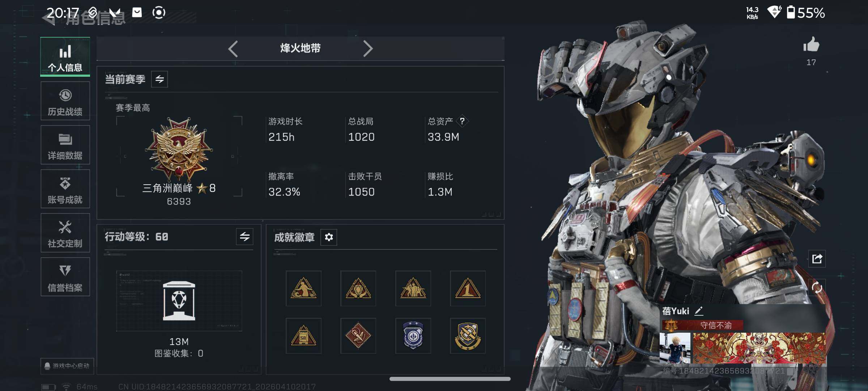Toggle the current season switch button
868x391 pixels.
pos(159,79)
